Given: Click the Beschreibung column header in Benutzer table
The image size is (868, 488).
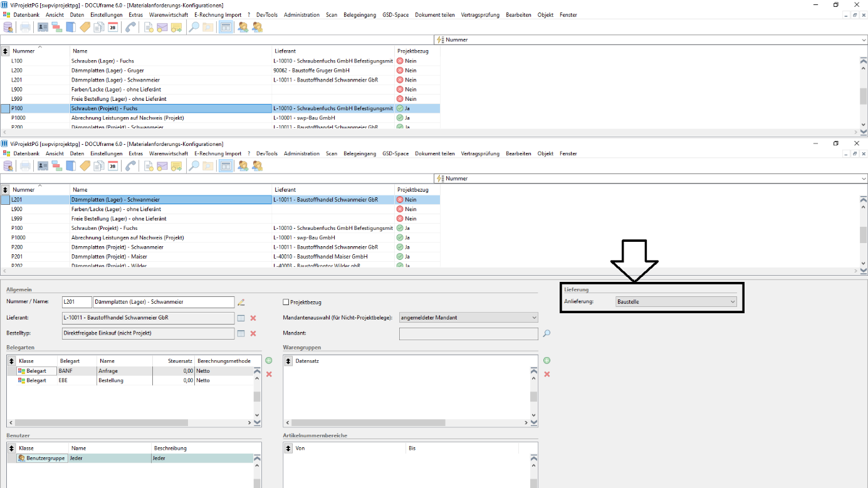Looking at the screenshot, I should 202,448.
